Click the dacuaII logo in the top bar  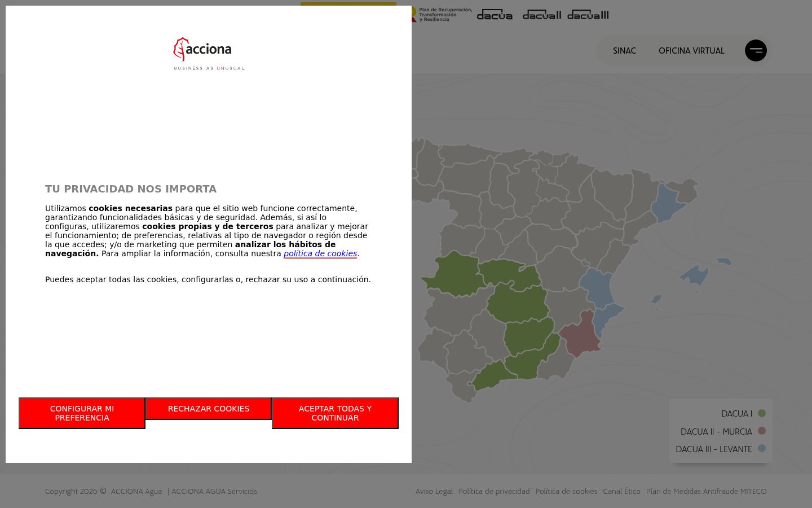click(x=542, y=15)
